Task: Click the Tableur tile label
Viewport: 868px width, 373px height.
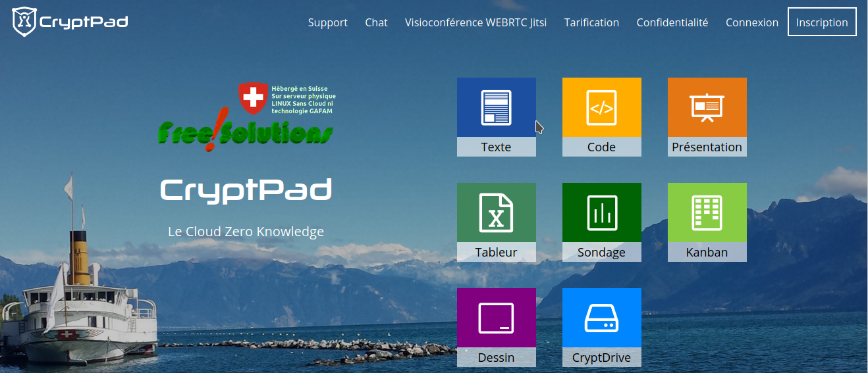Action: coord(496,252)
